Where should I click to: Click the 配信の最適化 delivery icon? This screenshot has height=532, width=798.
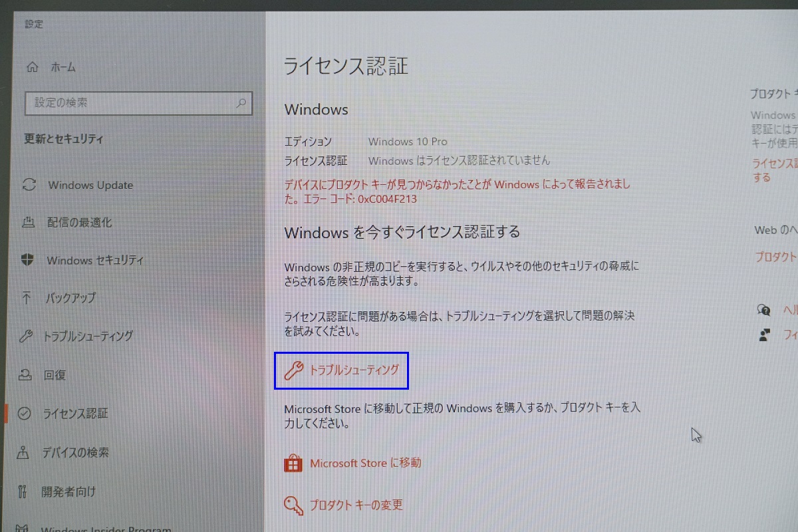28,222
